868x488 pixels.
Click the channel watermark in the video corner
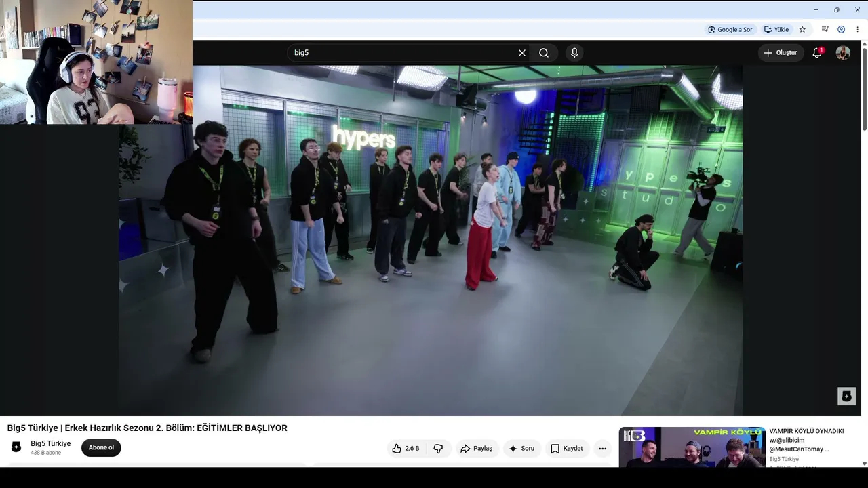point(846,396)
